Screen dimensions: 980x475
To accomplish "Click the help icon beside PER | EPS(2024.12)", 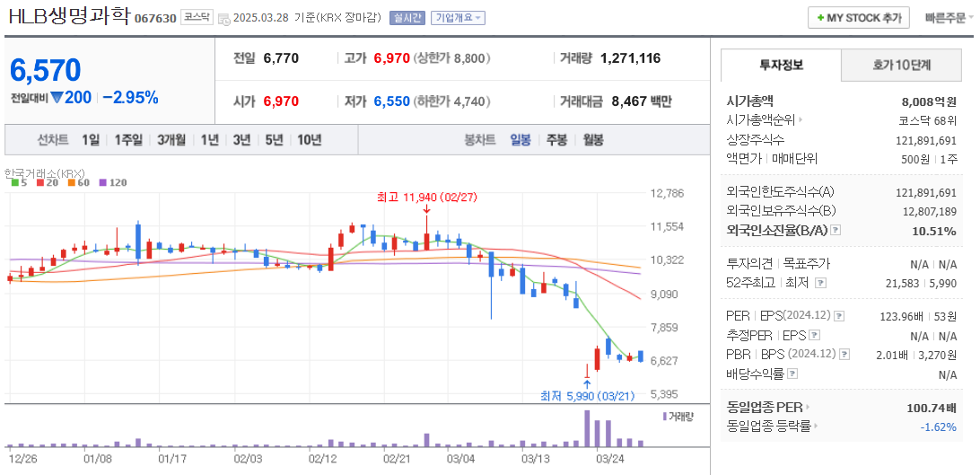I will click(839, 316).
